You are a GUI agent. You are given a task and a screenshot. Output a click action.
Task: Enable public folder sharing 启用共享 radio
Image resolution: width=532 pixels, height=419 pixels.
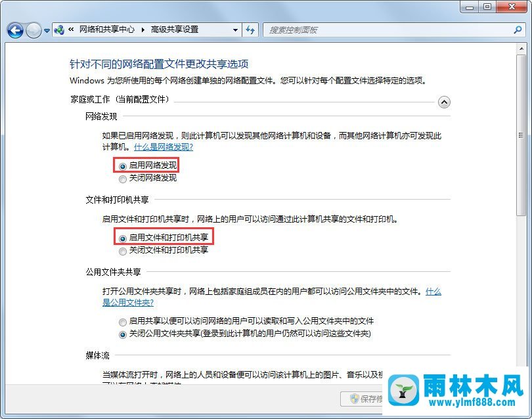[x=122, y=322]
